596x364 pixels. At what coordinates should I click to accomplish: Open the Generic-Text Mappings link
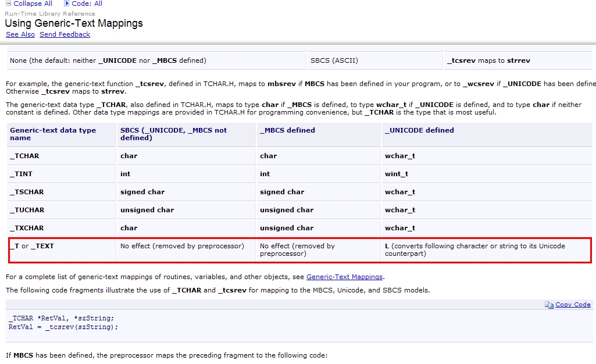344,277
